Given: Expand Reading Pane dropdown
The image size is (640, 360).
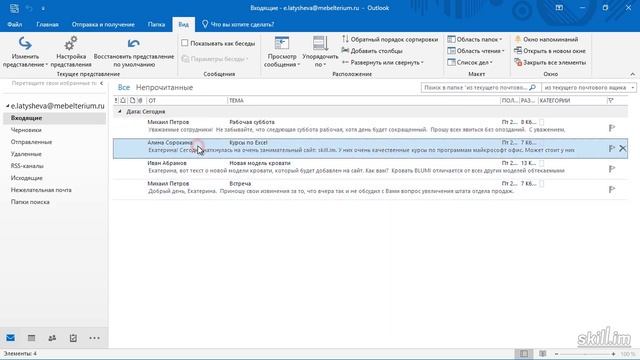Looking at the screenshot, I should pyautogui.click(x=476, y=51).
